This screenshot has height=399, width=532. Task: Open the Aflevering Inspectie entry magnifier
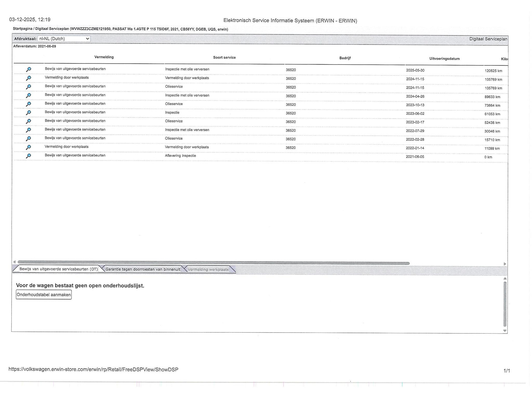click(28, 156)
